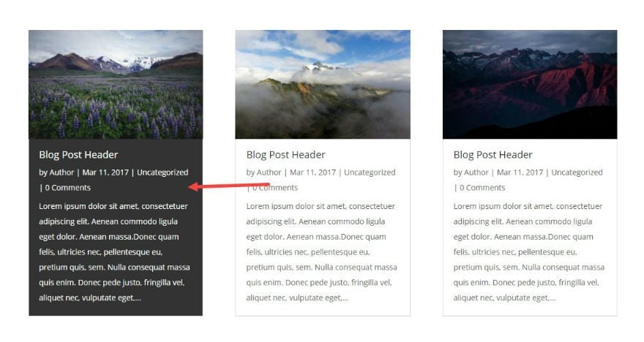Click Blog Post Header in middle card
Viewport: 644px width, 342px height.
tap(286, 155)
